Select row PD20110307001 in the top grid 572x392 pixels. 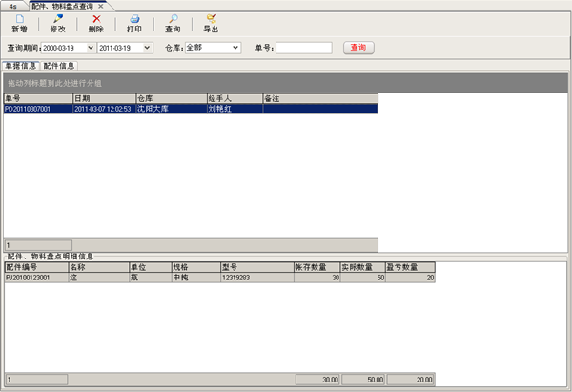click(x=29, y=109)
